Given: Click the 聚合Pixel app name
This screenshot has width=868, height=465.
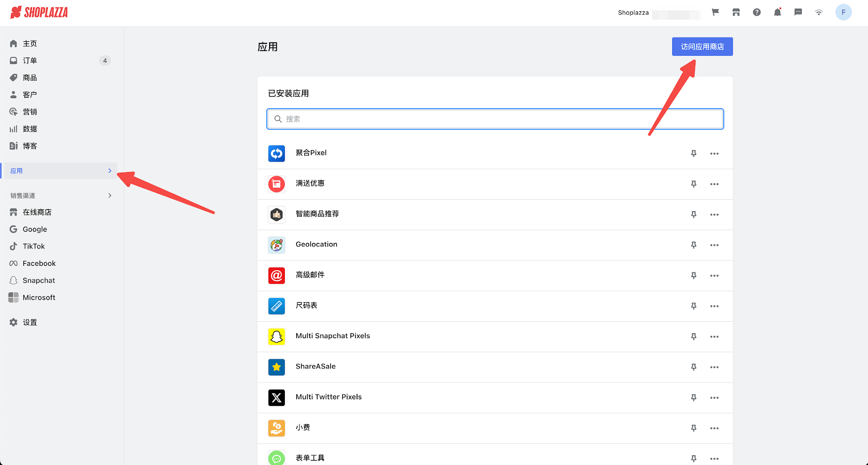Looking at the screenshot, I should [311, 152].
